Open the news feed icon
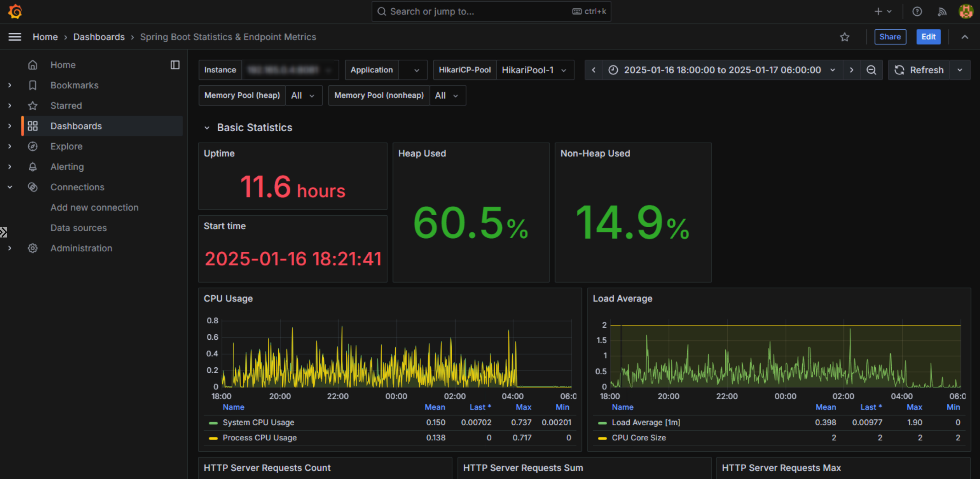Image resolution: width=980 pixels, height=479 pixels. 941,11
